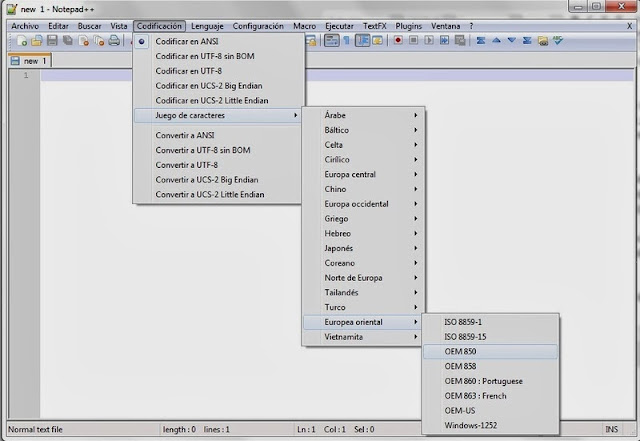Click the Save recorded macro icon
Viewport: 640px width, 441px height.
click(460, 40)
